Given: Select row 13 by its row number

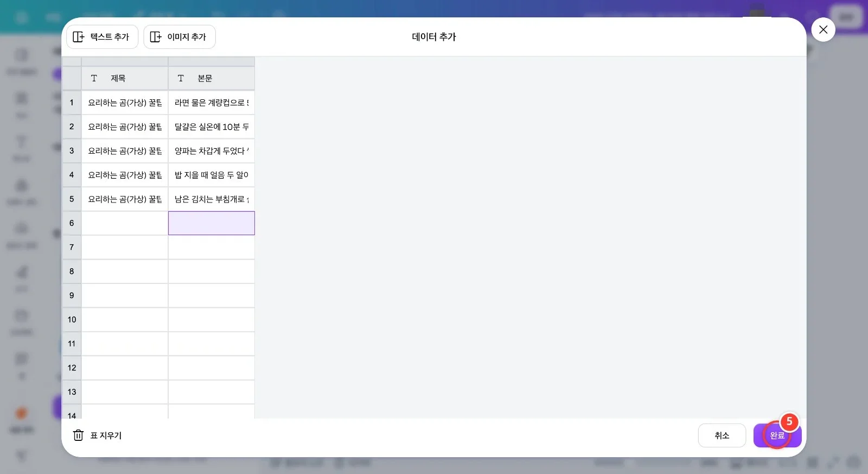Looking at the screenshot, I should pos(72,392).
